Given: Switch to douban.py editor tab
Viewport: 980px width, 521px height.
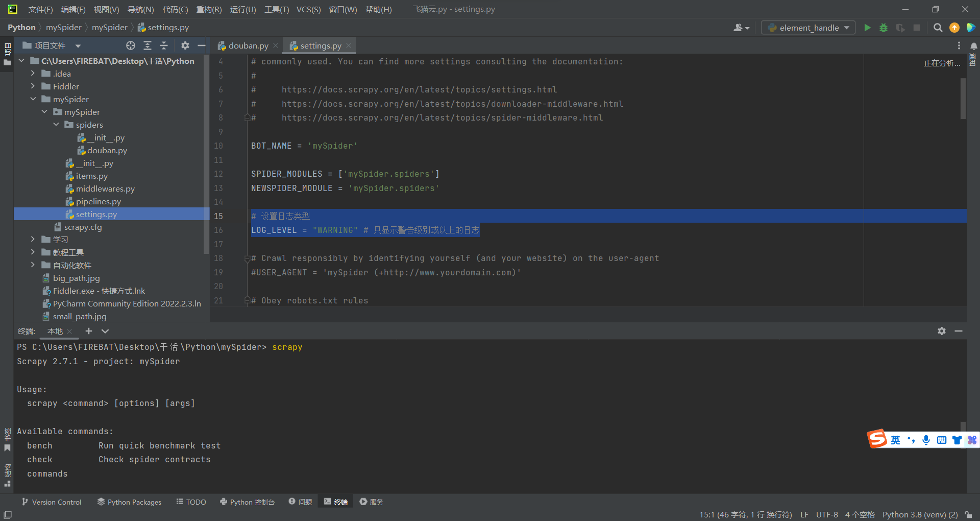Looking at the screenshot, I should point(248,45).
